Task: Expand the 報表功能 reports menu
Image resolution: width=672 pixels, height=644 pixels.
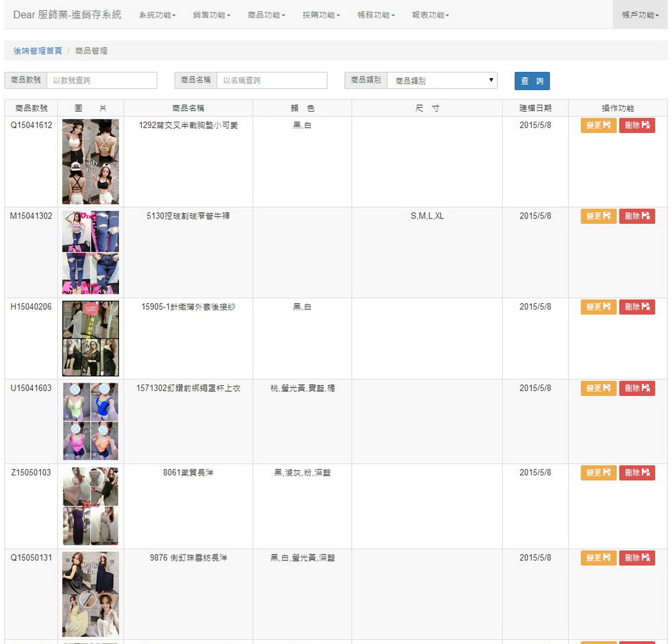Action: pyautogui.click(x=430, y=15)
